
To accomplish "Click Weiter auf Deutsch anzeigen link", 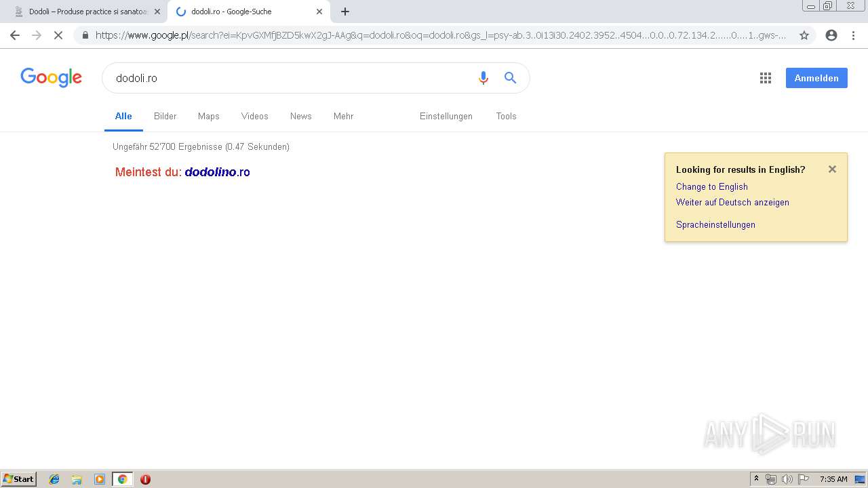I will (x=732, y=203).
